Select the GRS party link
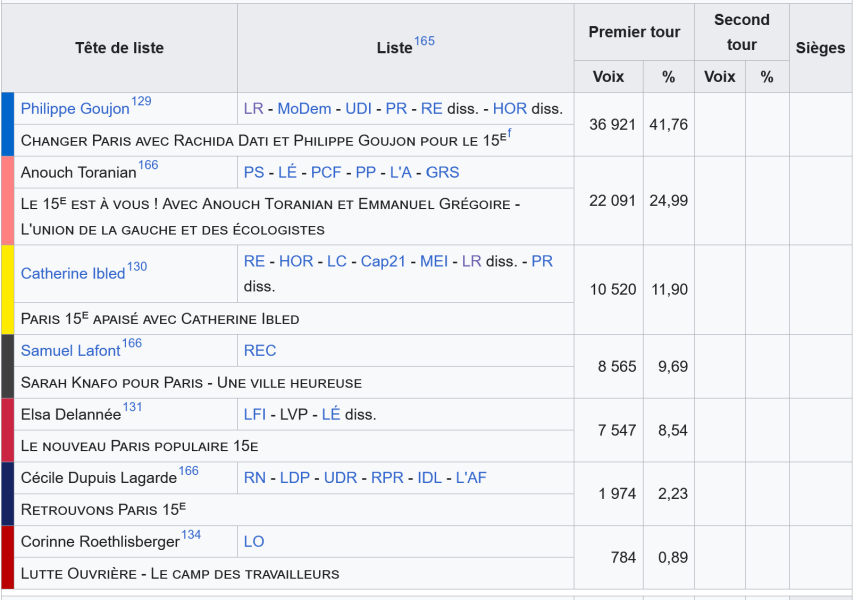This screenshot has width=854, height=600. [442, 172]
